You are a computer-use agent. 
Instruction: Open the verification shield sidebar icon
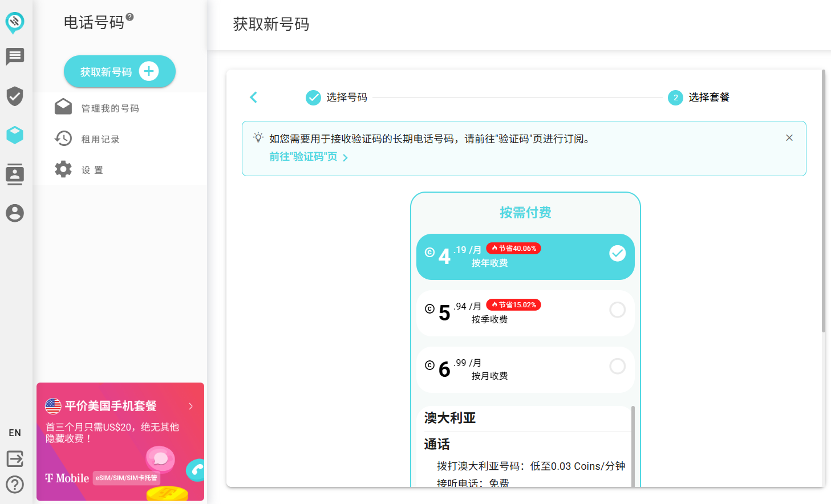pos(15,96)
